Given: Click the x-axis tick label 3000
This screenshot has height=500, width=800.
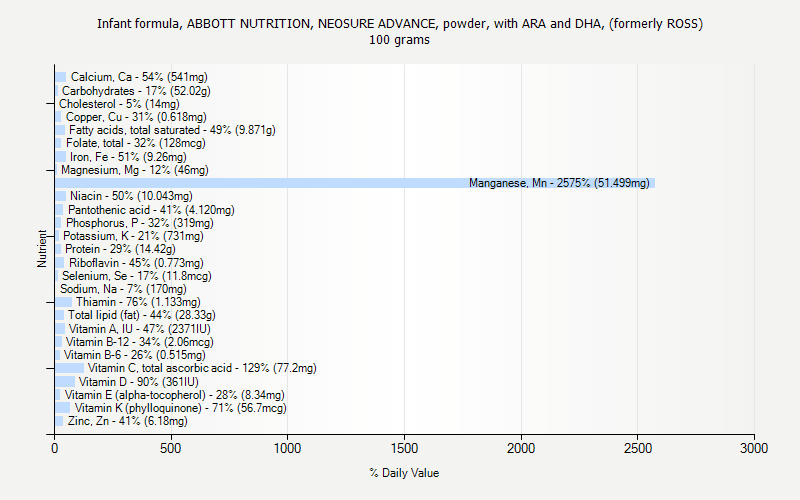Looking at the screenshot, I should 754,448.
